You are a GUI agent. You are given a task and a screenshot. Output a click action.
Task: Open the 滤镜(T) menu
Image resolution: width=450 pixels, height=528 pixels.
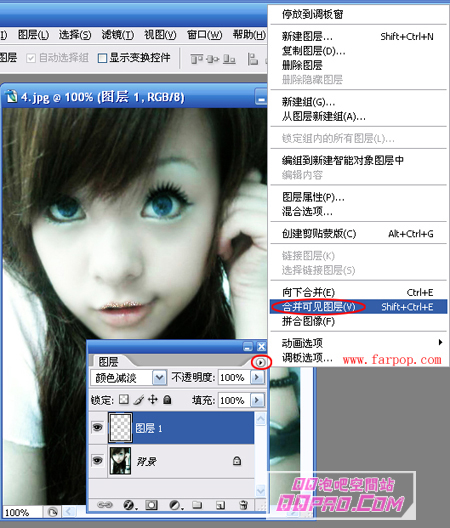pos(118,35)
